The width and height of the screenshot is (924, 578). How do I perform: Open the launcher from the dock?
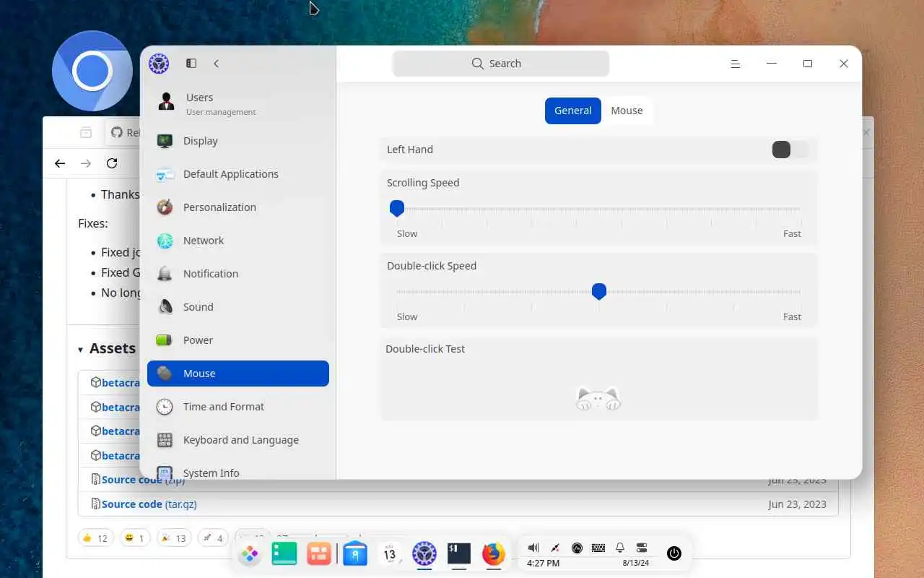tap(250, 555)
